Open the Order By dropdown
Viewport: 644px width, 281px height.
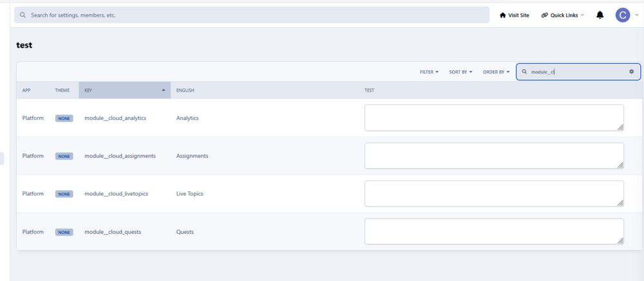(496, 72)
